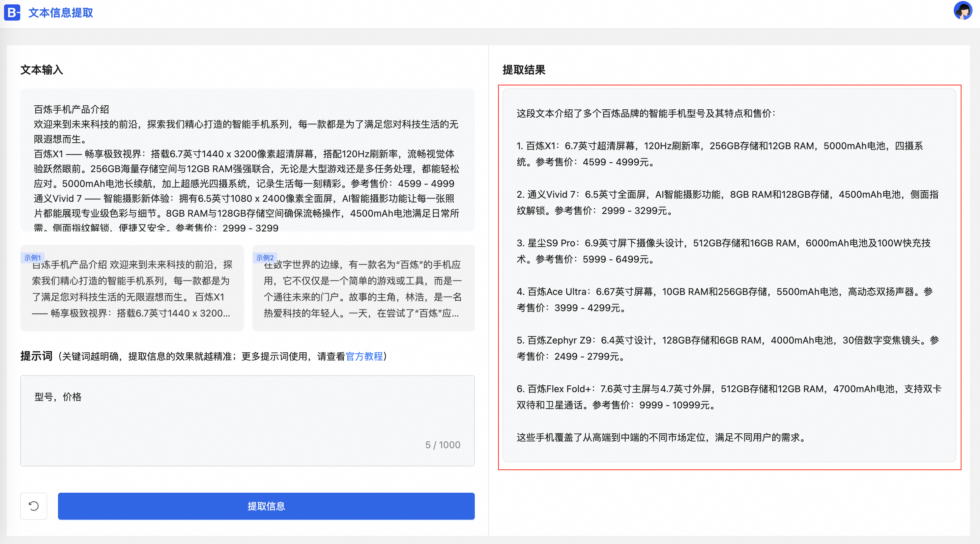Click the 提取结果 panel heading

pyautogui.click(x=524, y=70)
